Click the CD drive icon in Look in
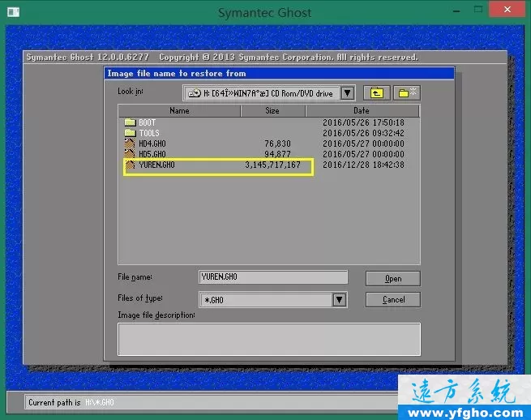This screenshot has height=420, width=531. point(195,93)
